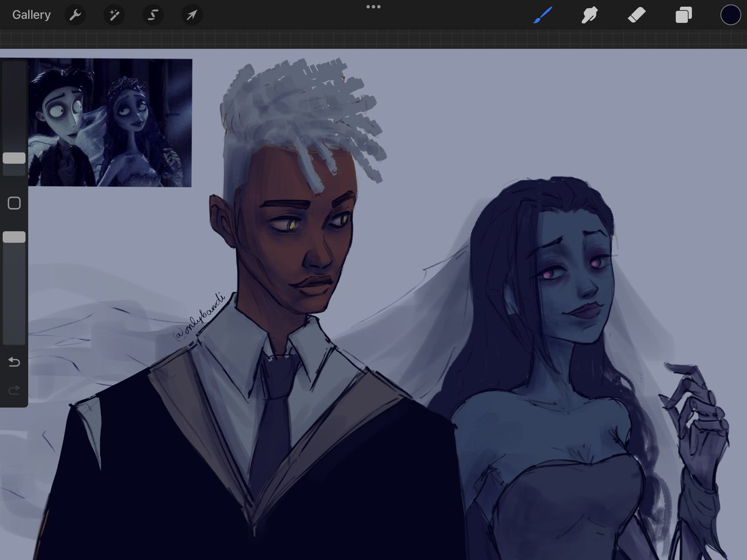Image resolution: width=747 pixels, height=560 pixels.
Task: Open the Actions wrench menu
Action: pos(75,15)
